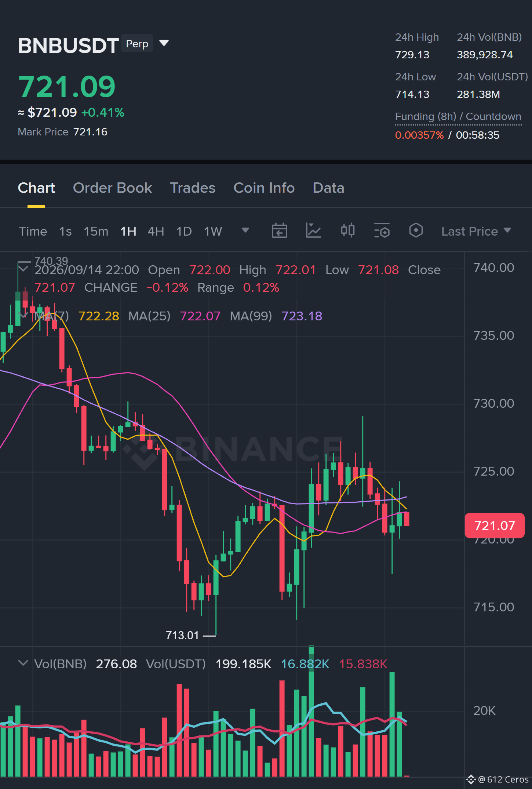Open the calendar go-to-date icon
The image size is (532, 789).
[x=279, y=231]
